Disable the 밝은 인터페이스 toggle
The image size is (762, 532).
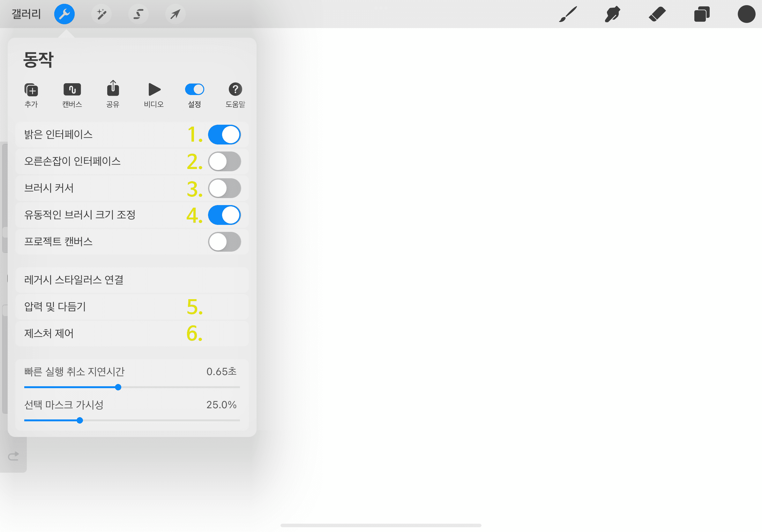(x=224, y=135)
